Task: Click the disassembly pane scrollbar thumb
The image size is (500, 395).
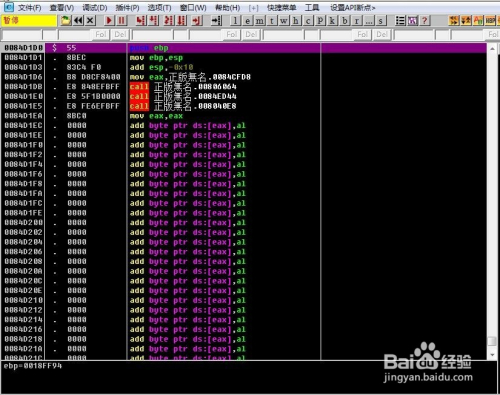Action: [492, 341]
